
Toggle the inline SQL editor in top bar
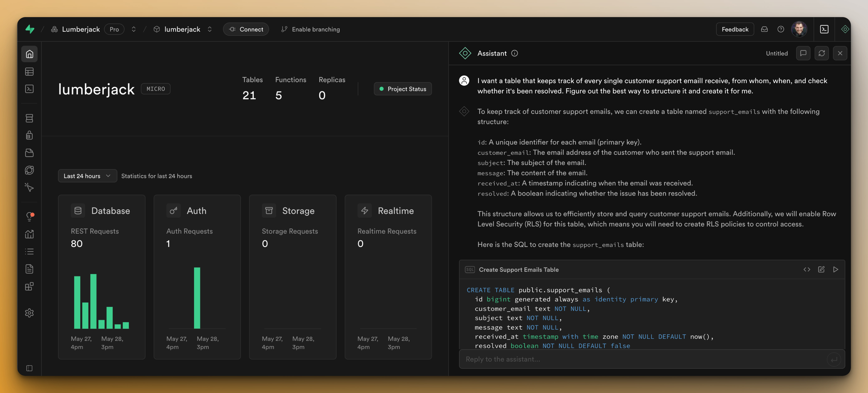coord(824,29)
